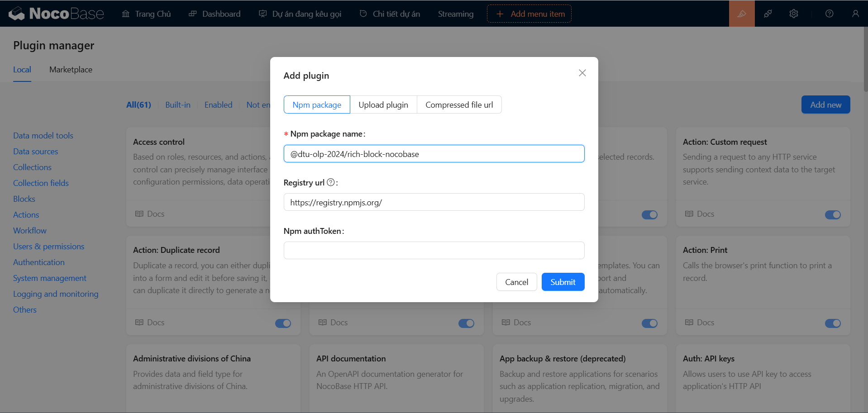Select Authentication category
The width and height of the screenshot is (868, 413).
[38, 262]
